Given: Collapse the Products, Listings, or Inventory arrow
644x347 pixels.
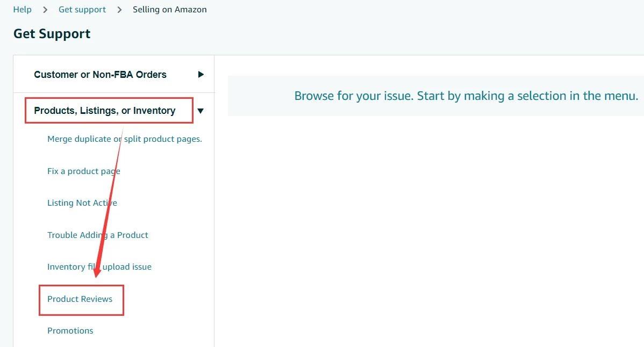Looking at the screenshot, I should pyautogui.click(x=201, y=111).
